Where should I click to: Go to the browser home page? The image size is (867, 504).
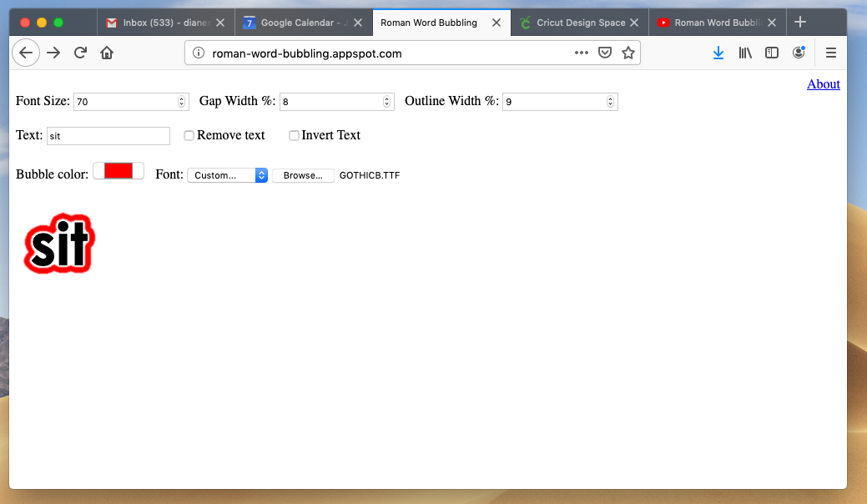tap(107, 53)
